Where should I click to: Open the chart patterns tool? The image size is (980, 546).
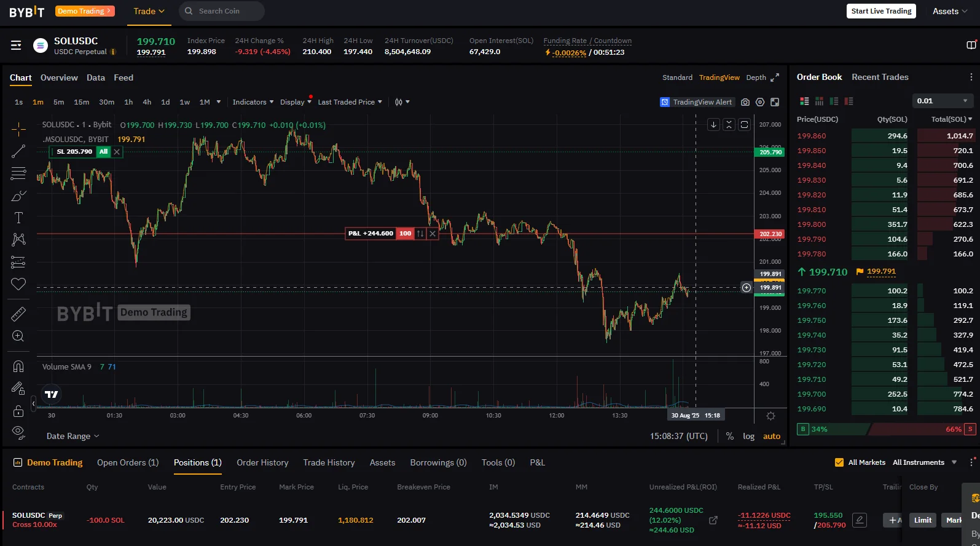coord(18,240)
